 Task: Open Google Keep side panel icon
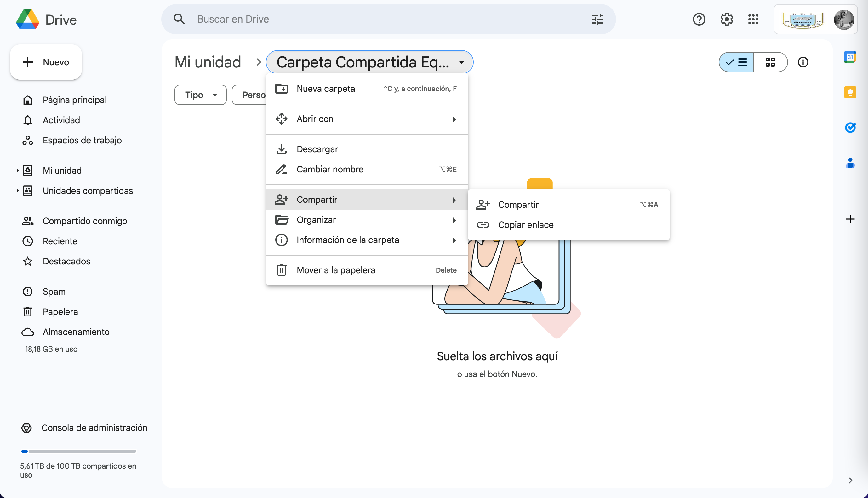pyautogui.click(x=850, y=92)
